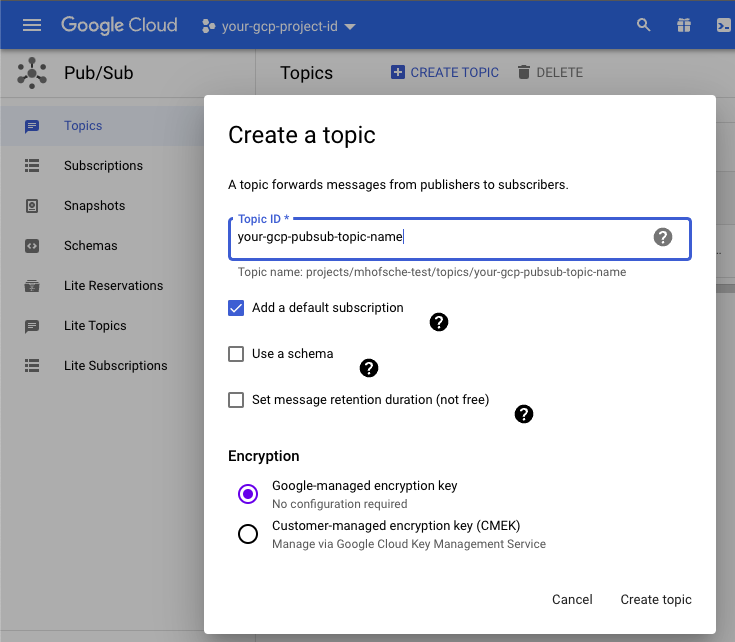The width and height of the screenshot is (735, 642).
Task: Open Subscriptions in the sidebar
Action: pos(103,165)
